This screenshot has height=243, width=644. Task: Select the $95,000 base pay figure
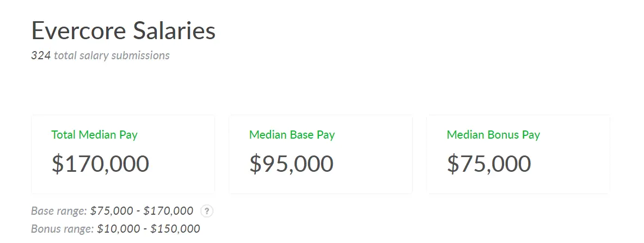(x=291, y=164)
